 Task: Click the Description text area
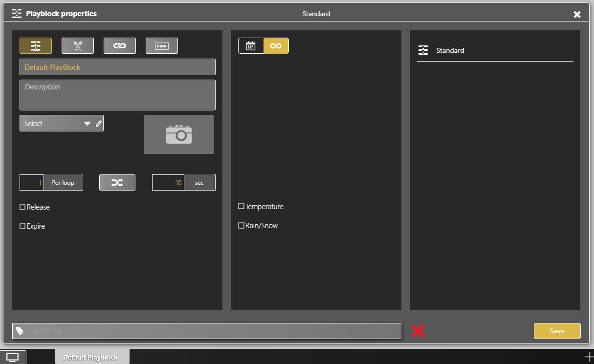click(x=117, y=95)
